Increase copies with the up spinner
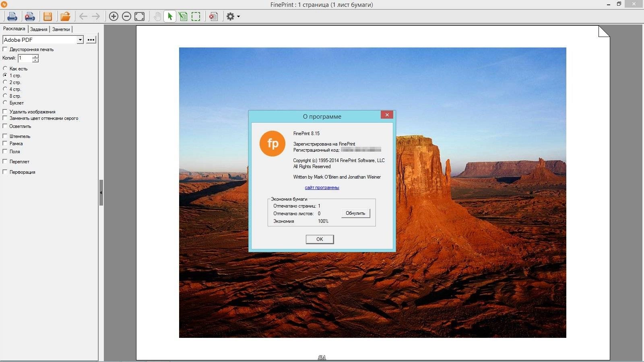The height and width of the screenshot is (362, 644). pyautogui.click(x=35, y=56)
